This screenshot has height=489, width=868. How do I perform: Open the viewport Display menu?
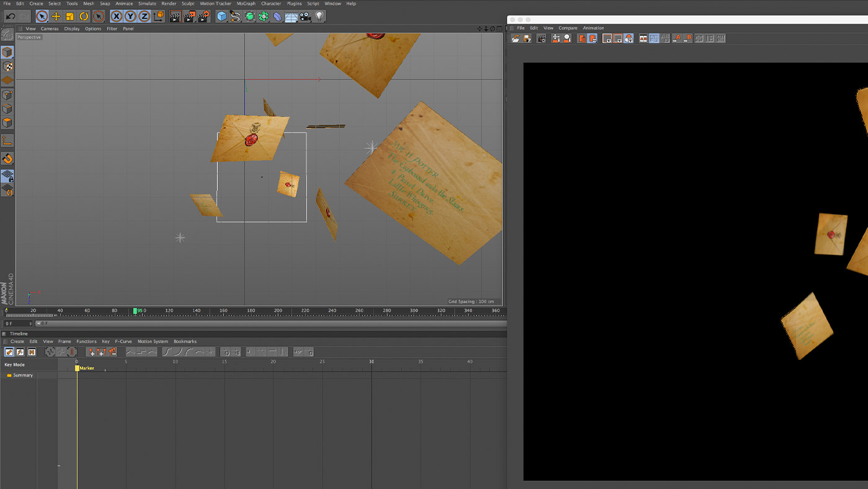pos(72,29)
